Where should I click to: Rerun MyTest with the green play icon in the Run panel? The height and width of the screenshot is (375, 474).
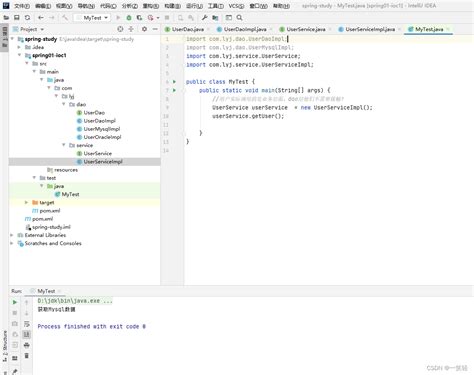[x=15, y=302]
